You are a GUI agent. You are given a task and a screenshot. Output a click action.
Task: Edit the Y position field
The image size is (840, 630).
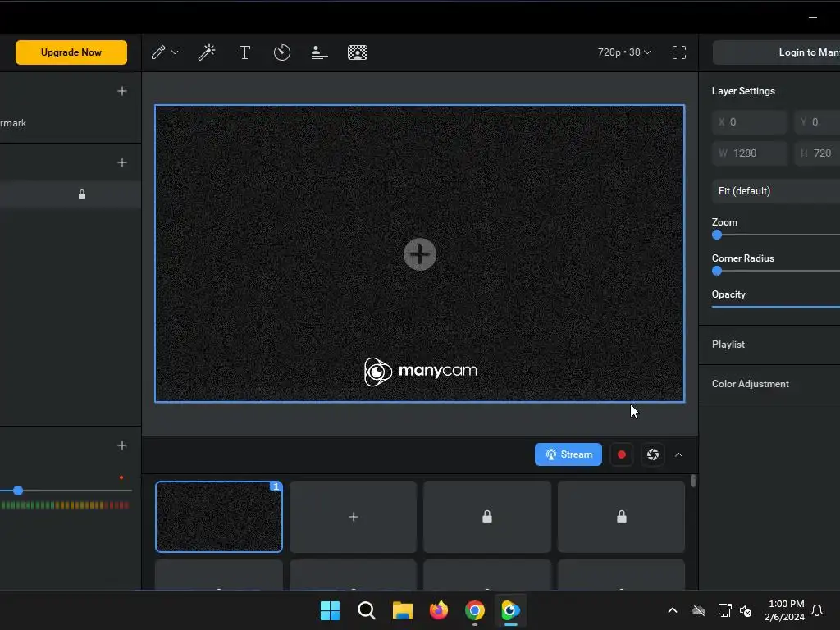click(x=818, y=122)
